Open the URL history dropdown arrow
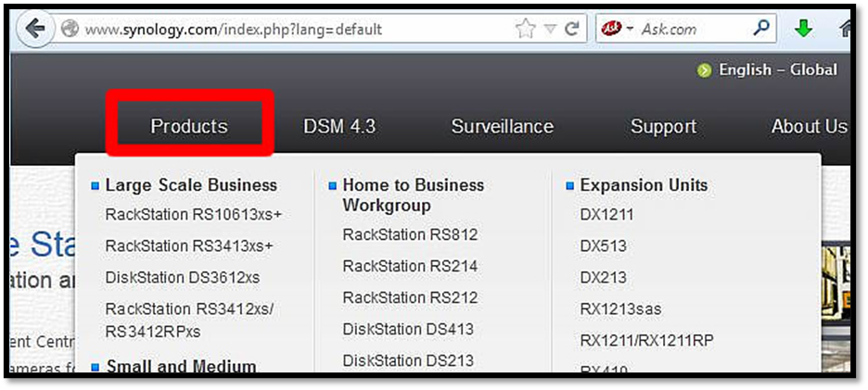The height and width of the screenshot is (390, 868). [550, 29]
